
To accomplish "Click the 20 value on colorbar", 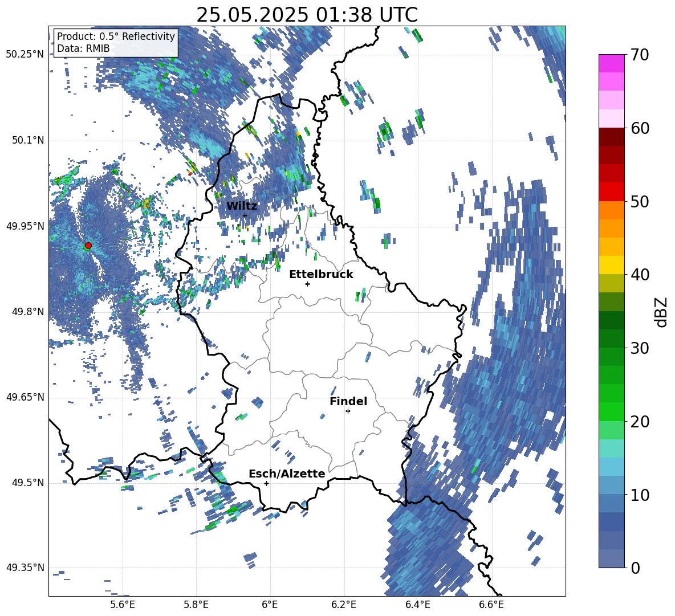I will [x=640, y=421].
